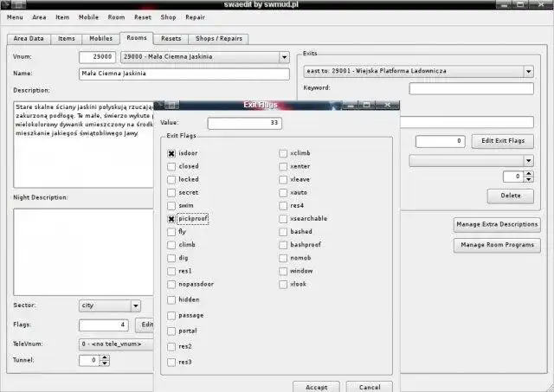The height and width of the screenshot is (392, 554).
Task: Increase the exit spinner above Delete
Action: click(x=529, y=174)
